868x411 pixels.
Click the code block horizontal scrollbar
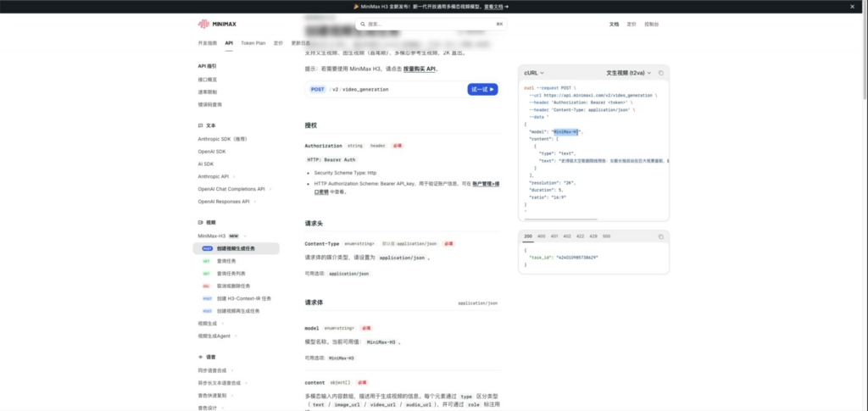[x=561, y=219]
